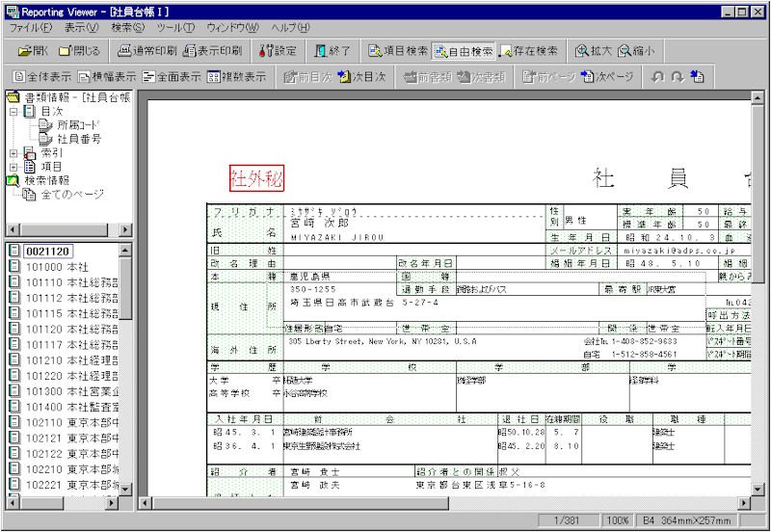The height and width of the screenshot is (532, 771).
Task: Click the 終了 (exit) toolbar button
Action: [x=332, y=51]
